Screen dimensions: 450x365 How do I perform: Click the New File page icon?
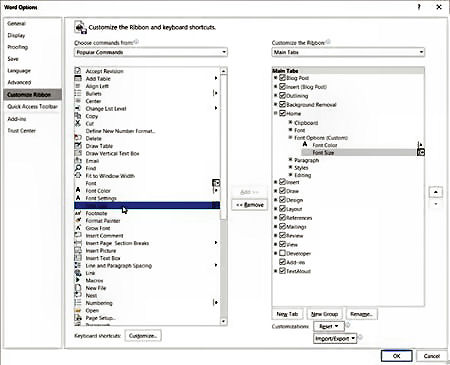(78, 288)
